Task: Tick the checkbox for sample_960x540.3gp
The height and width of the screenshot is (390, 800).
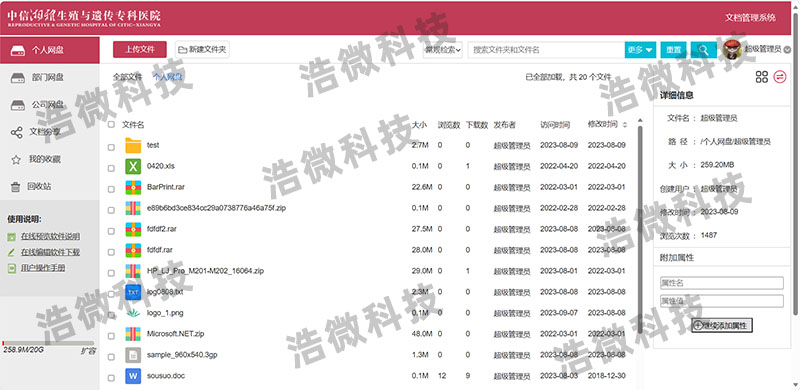Action: tap(111, 357)
